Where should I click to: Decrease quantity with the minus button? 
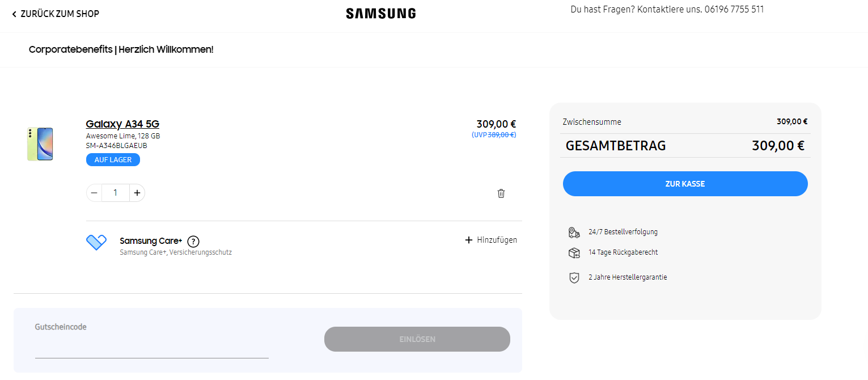coord(94,193)
